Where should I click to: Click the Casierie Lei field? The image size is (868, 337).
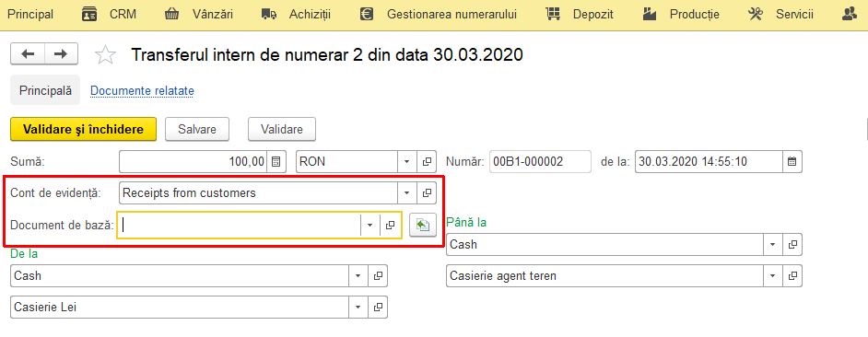(180, 308)
